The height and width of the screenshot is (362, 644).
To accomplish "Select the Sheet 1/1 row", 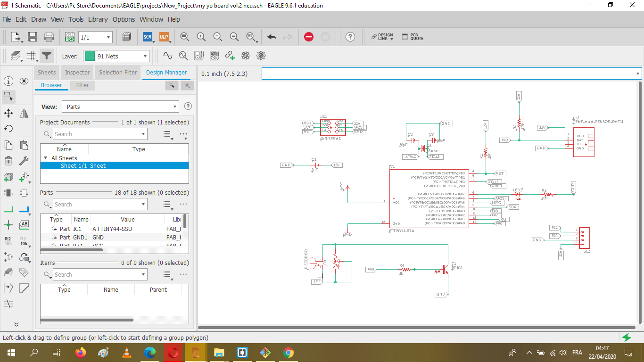I will point(115,165).
